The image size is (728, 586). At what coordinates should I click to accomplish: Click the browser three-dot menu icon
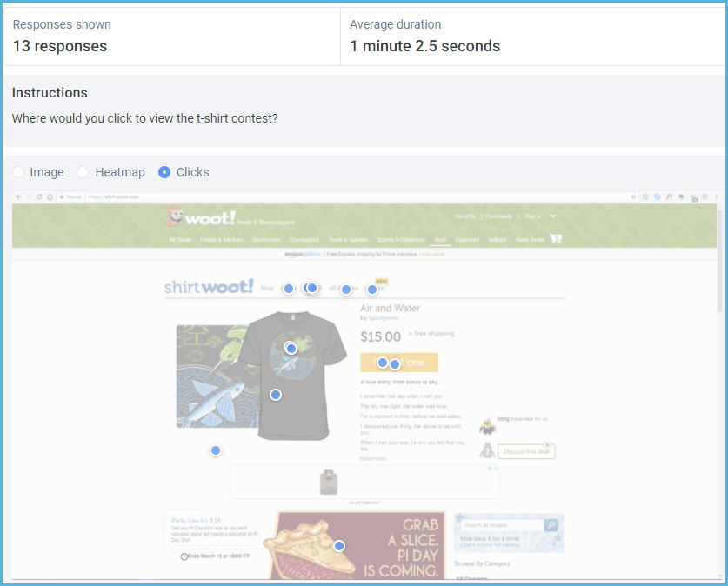click(x=717, y=196)
